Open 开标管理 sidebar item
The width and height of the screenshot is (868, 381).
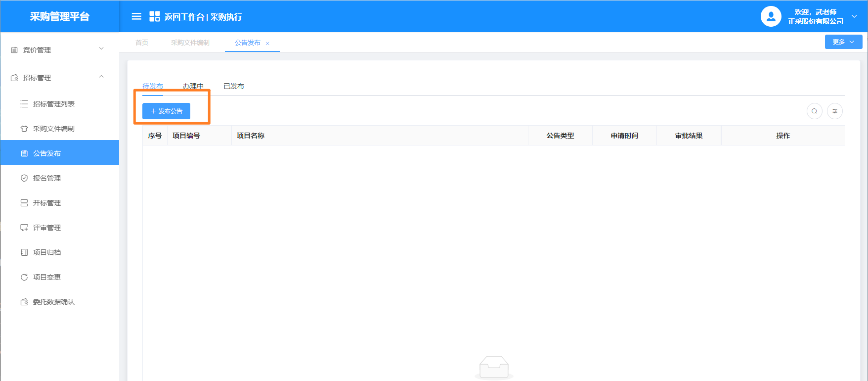[x=46, y=203]
